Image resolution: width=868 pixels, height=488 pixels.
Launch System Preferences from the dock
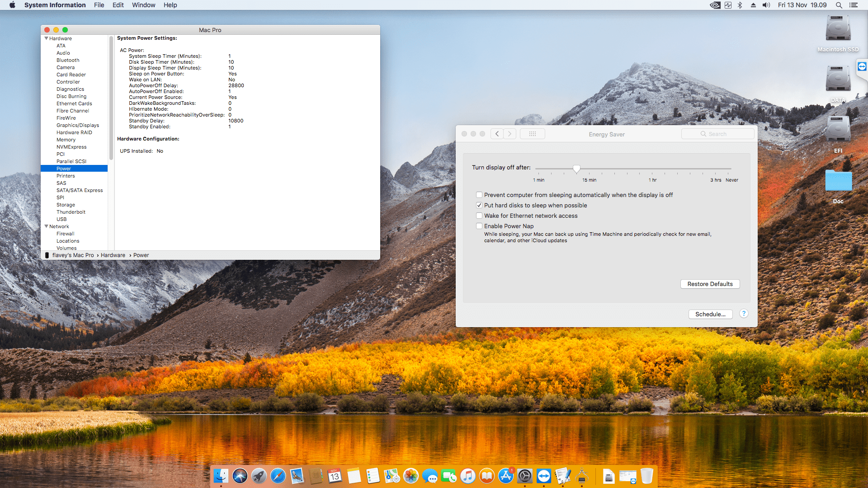click(x=525, y=476)
